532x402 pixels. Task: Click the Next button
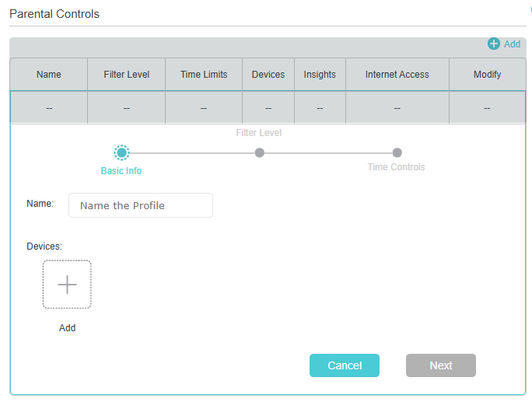tap(441, 365)
